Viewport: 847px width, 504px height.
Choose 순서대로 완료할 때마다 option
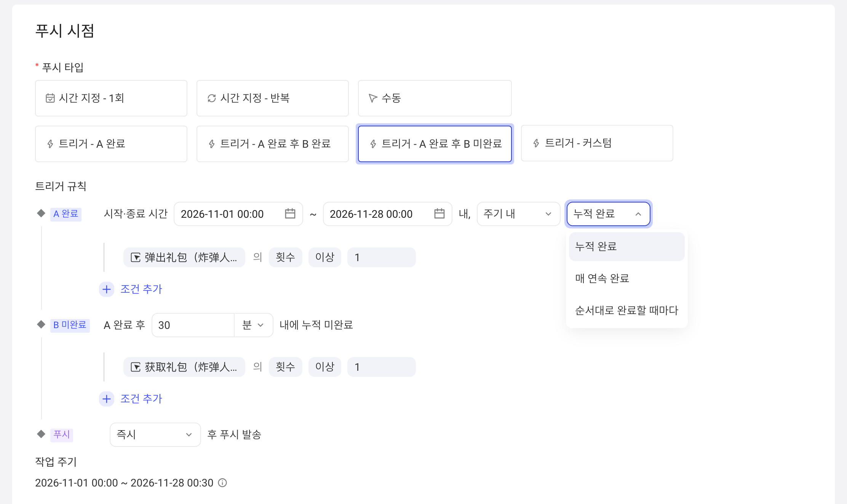point(626,311)
